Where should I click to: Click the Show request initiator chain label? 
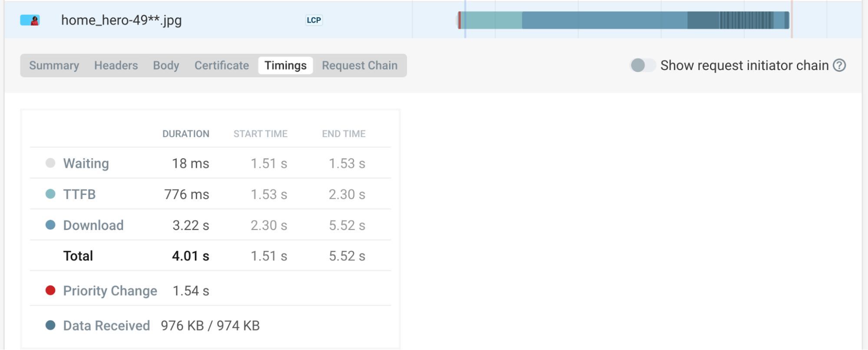click(744, 65)
